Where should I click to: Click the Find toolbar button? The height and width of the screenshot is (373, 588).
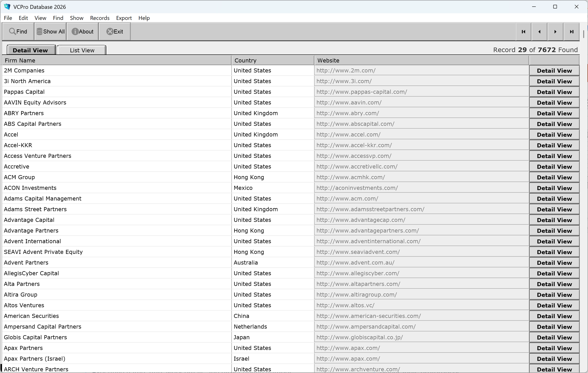[x=18, y=31]
